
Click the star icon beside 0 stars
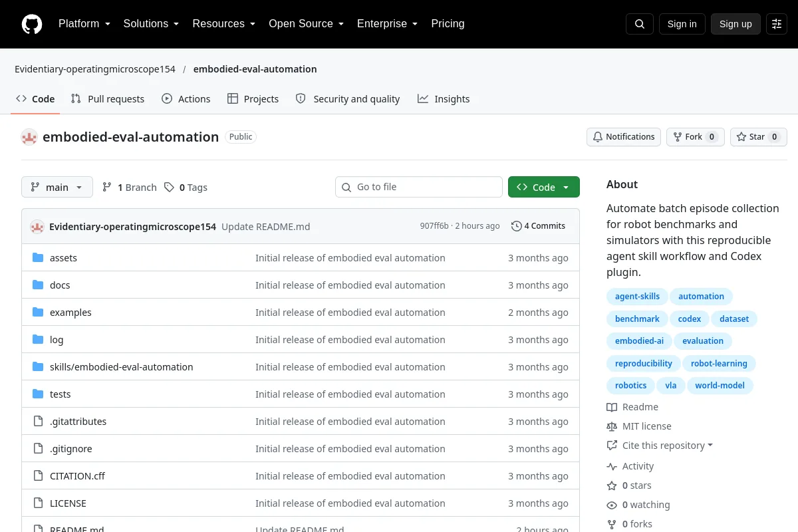[x=612, y=485]
